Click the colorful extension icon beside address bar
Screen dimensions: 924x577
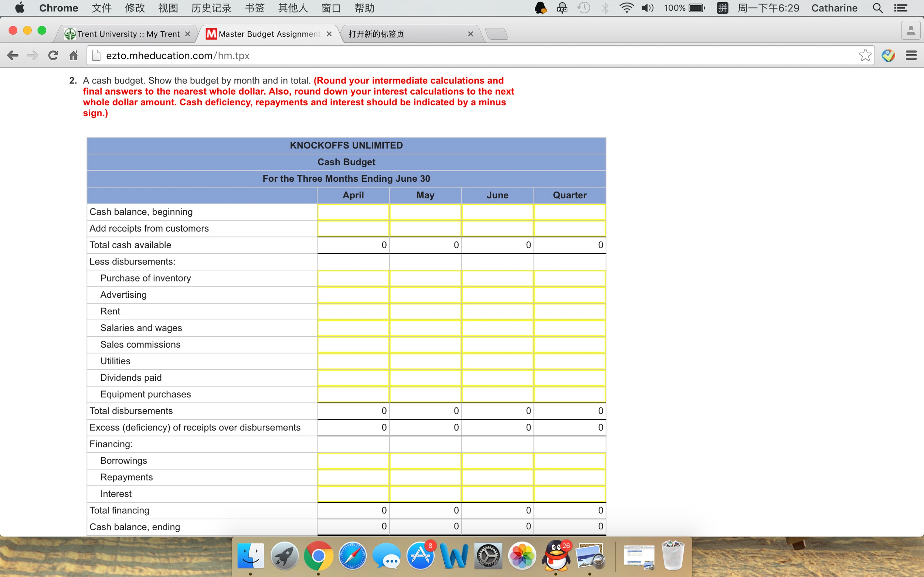click(888, 55)
